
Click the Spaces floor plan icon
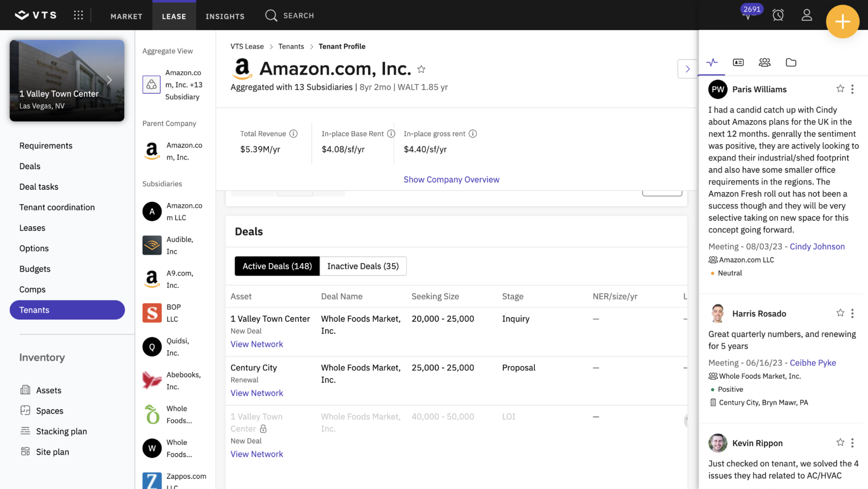click(x=25, y=411)
